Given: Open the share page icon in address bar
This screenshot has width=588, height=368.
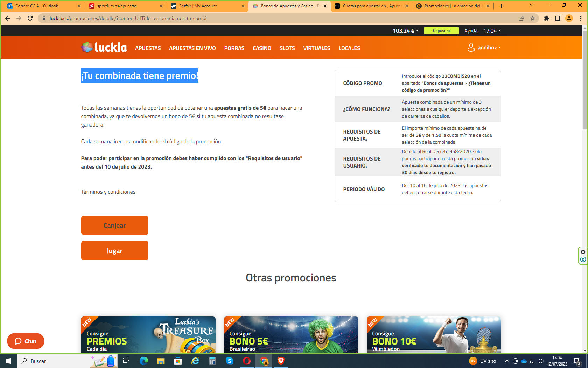Looking at the screenshot, I should [x=521, y=18].
